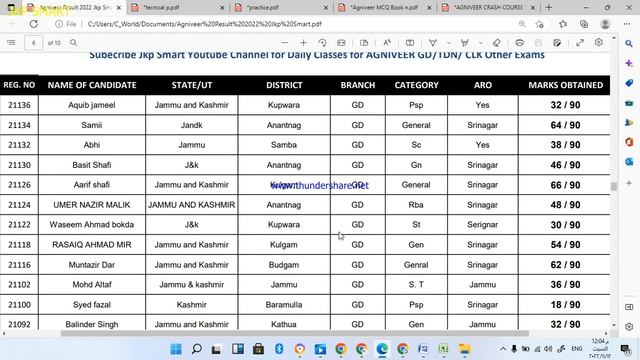Click registration number 21122
Viewport: 640px width, 360px height.
[19, 225]
